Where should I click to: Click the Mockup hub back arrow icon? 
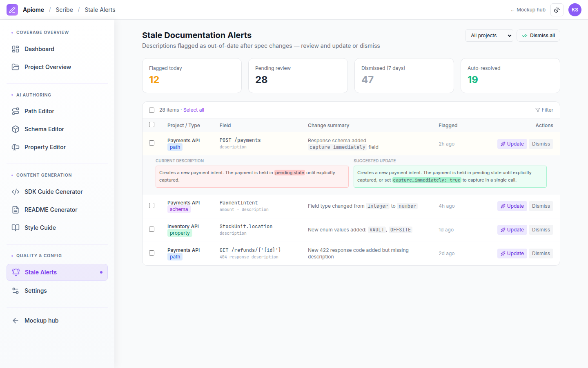[16, 321]
